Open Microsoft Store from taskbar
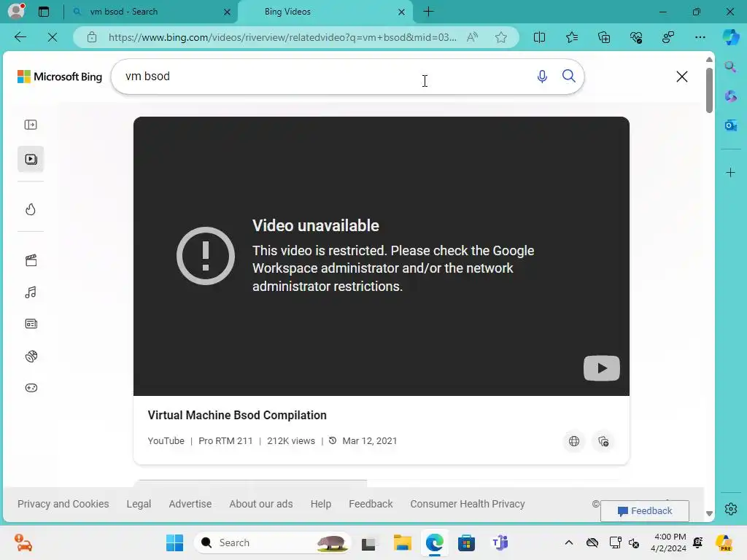The width and height of the screenshot is (747, 560). (466, 542)
